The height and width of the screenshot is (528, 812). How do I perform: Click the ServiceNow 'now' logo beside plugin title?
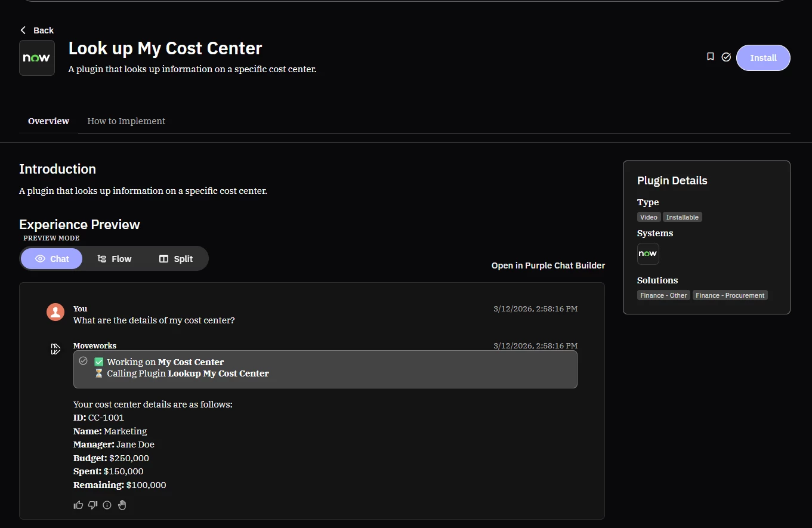(37, 58)
